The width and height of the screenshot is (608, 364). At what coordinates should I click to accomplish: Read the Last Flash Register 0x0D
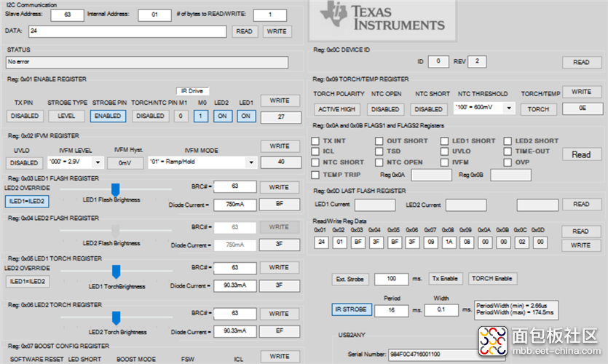[582, 204]
